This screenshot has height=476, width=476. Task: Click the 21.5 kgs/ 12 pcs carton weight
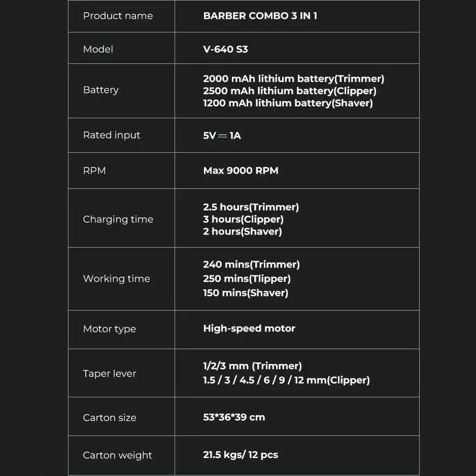coord(241,455)
